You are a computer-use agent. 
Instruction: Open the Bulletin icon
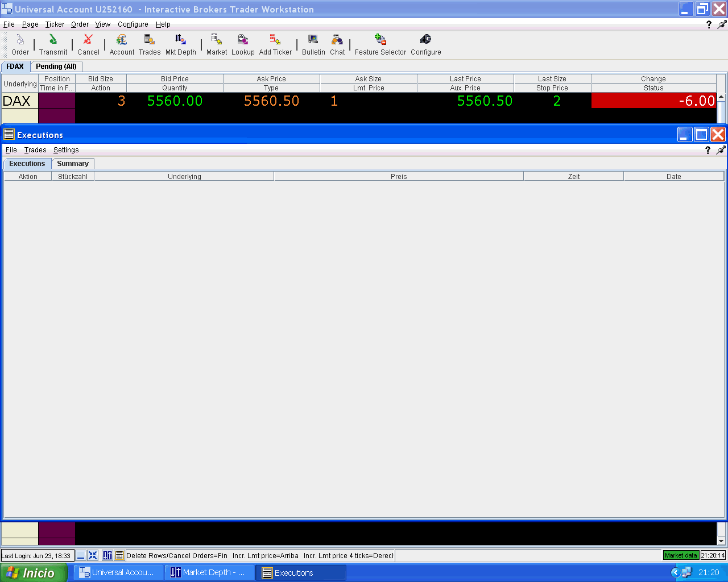click(313, 44)
